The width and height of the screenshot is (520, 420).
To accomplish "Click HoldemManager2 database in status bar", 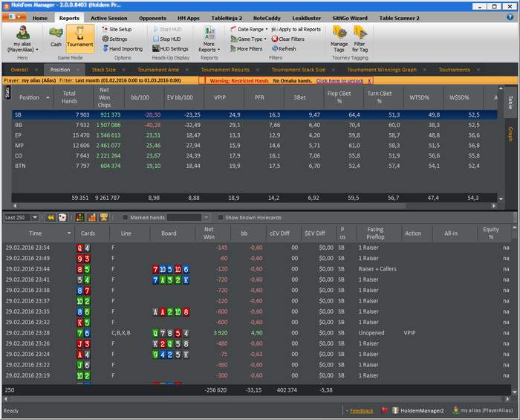I will 417,410.
